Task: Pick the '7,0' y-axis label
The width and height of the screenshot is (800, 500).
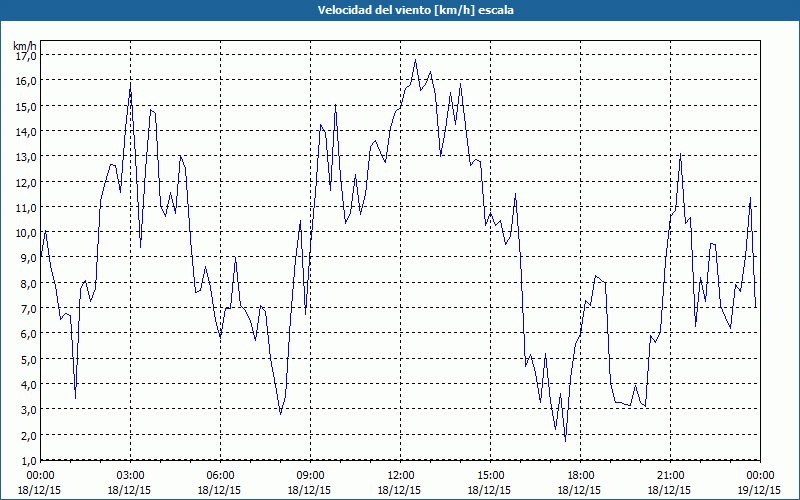Action: point(29,309)
